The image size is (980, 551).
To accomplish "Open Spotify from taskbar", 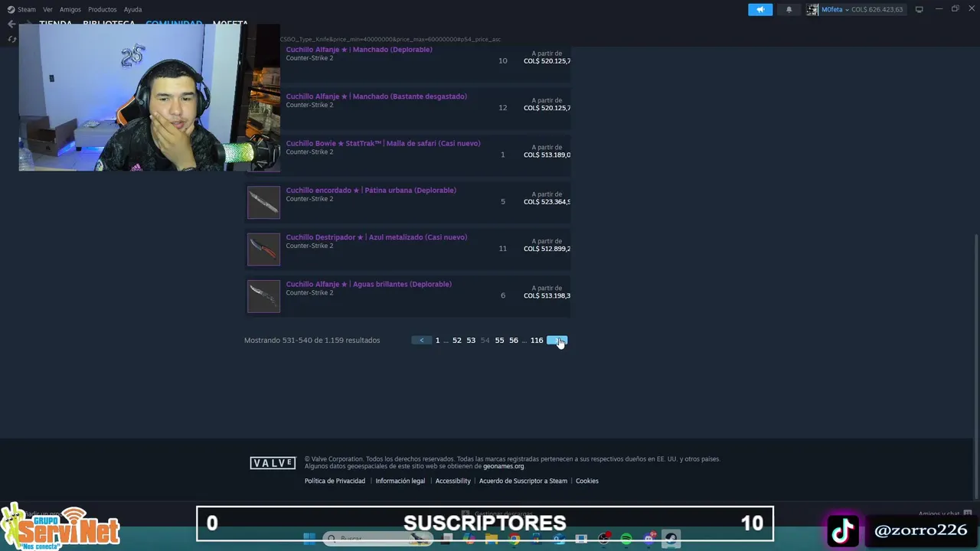I will [x=626, y=539].
